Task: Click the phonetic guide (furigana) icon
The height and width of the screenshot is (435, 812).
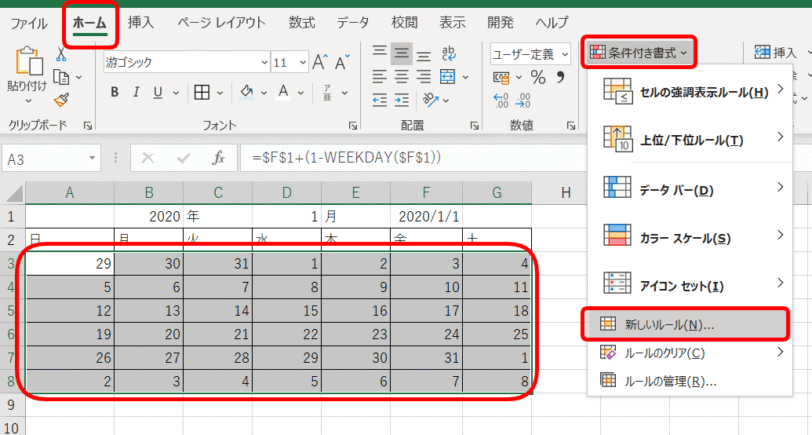Action: click(x=327, y=93)
